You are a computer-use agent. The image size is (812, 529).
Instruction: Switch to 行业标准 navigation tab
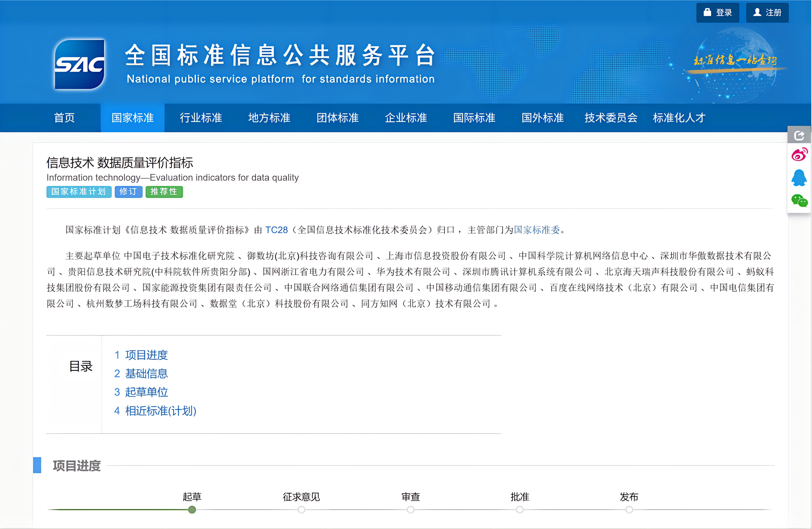tap(201, 118)
